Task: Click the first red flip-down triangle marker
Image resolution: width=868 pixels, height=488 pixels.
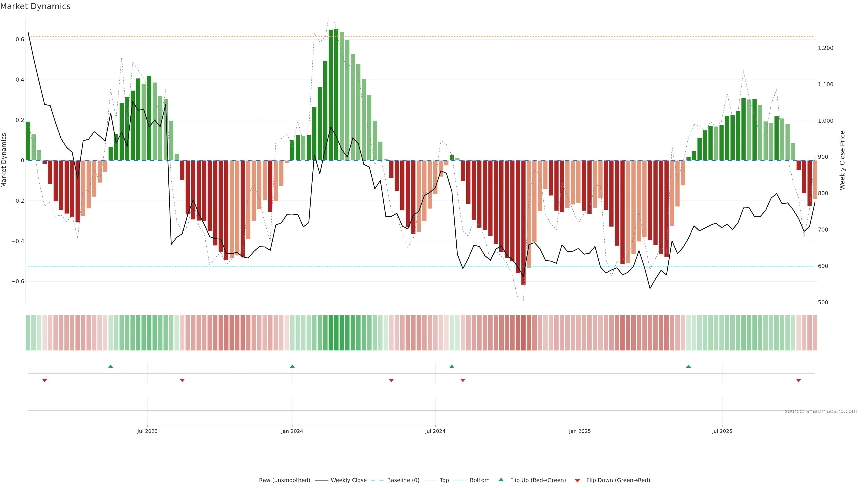Action: pos(45,380)
